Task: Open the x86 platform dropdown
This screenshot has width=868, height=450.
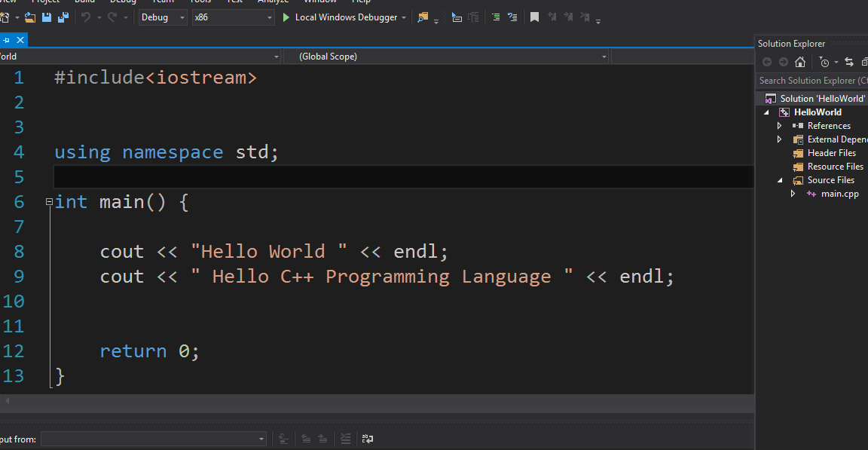Action: 268,17
